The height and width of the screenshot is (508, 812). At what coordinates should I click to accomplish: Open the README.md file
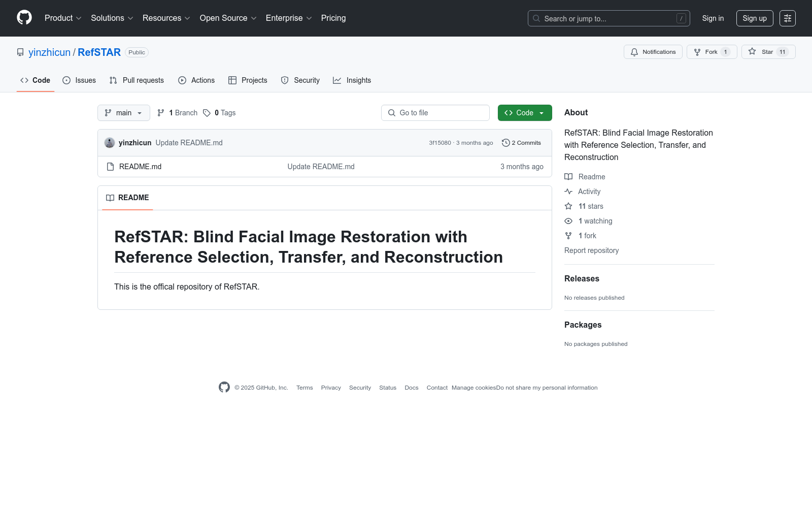tap(140, 167)
